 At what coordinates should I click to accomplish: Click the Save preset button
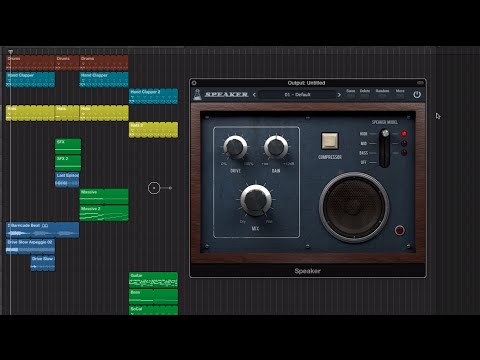point(351,93)
